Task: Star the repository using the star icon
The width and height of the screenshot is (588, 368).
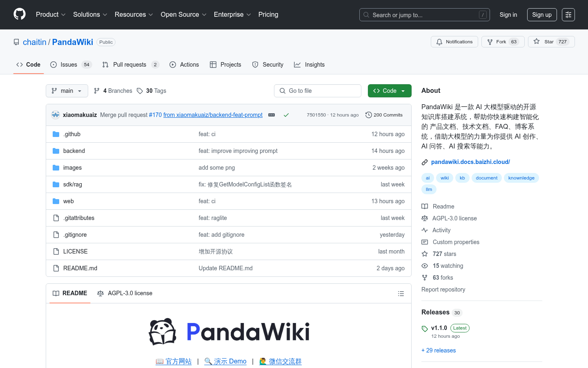Action: click(x=537, y=41)
